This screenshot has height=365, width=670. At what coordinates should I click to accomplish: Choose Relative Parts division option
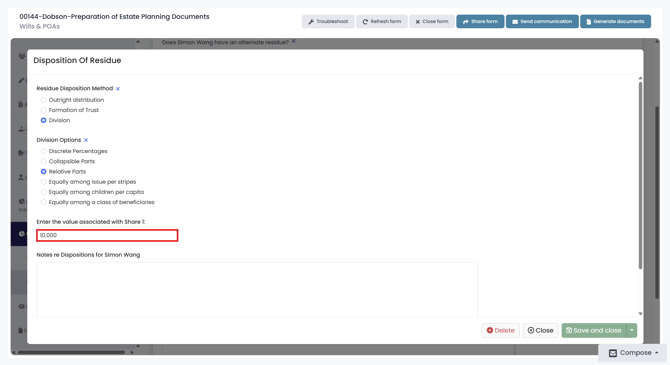pos(44,171)
